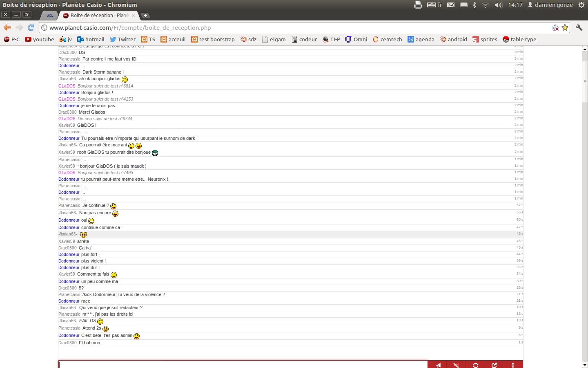Click the scrollbar down arrow

click(585, 365)
